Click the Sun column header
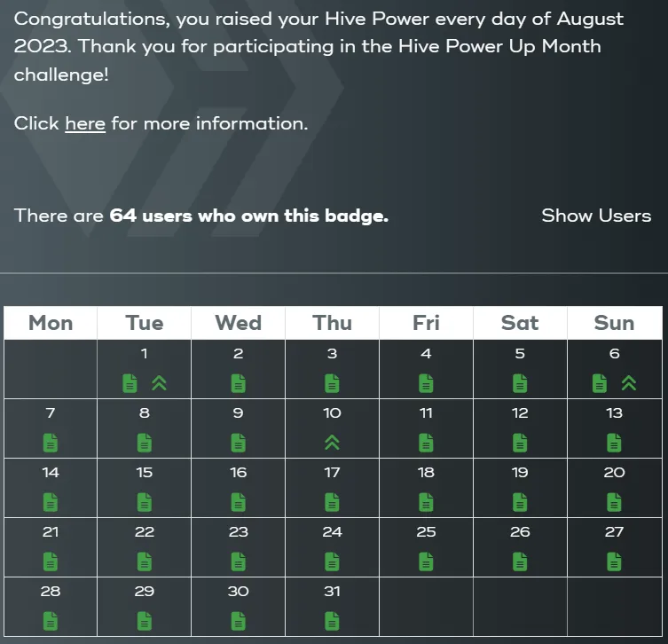Viewport: 668px width, 644px height. 614,323
